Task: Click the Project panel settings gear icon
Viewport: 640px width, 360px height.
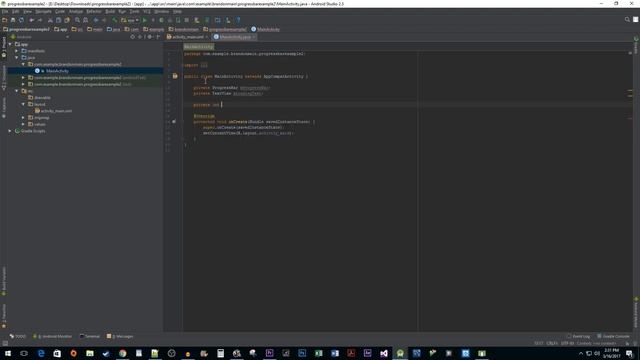Action: click(150, 37)
